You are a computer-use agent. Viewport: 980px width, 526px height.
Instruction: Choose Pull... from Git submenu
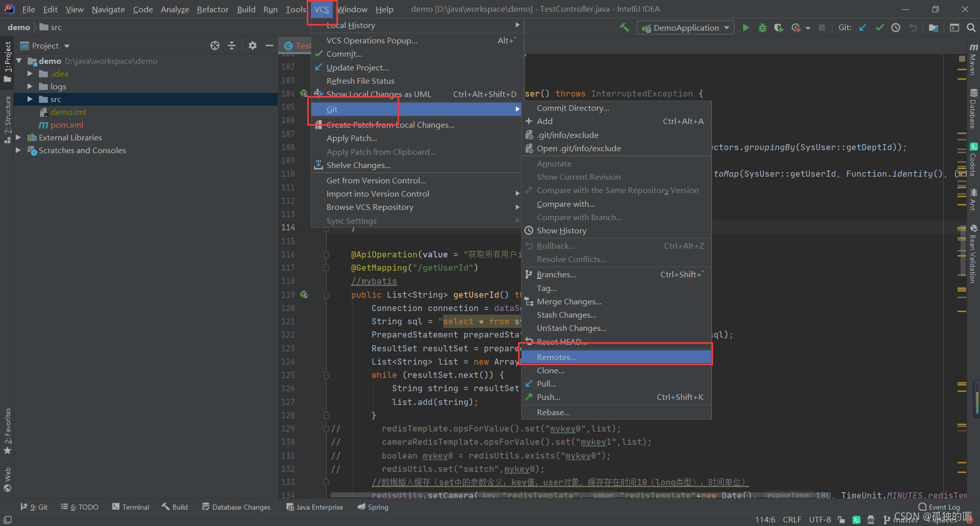tap(616, 384)
